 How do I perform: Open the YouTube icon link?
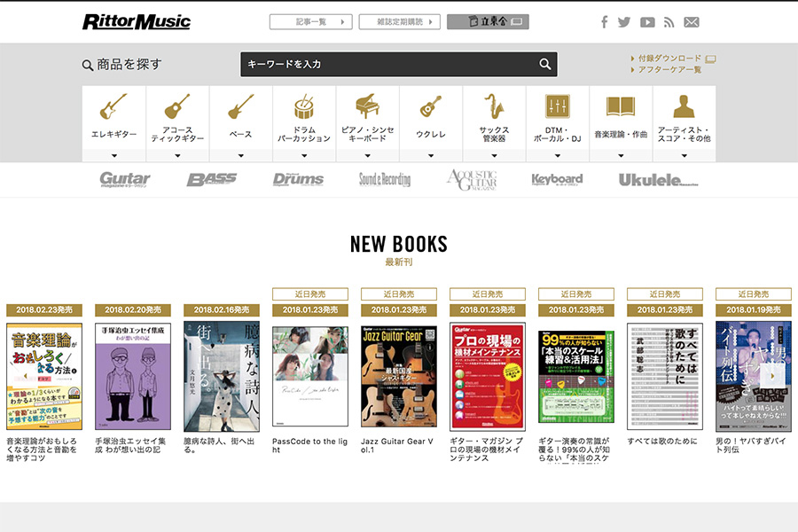647,22
